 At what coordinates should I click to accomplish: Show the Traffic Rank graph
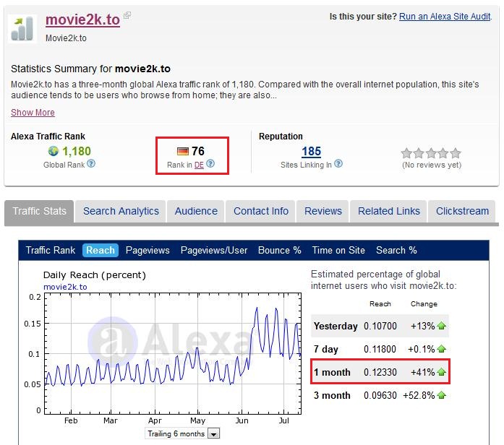(51, 250)
